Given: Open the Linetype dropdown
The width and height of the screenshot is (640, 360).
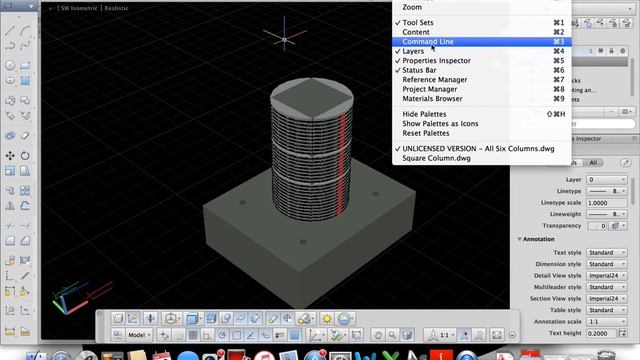Looking at the screenshot, I should coord(607,191).
